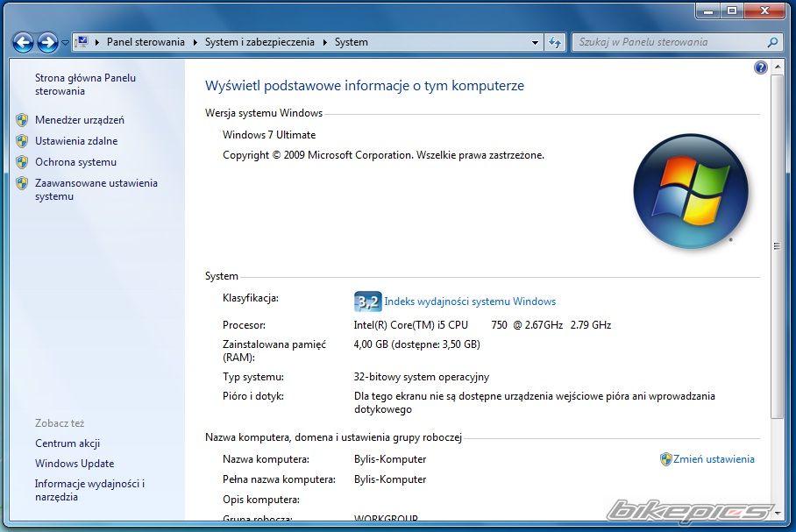This screenshot has width=796, height=532.
Task: Open Indeks wydajności systemu Windows link
Action: [x=470, y=301]
